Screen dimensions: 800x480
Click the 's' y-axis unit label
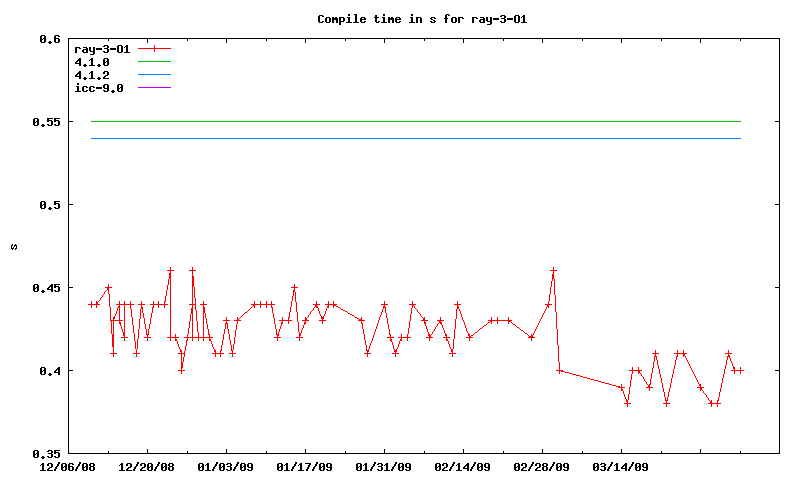pyautogui.click(x=13, y=246)
